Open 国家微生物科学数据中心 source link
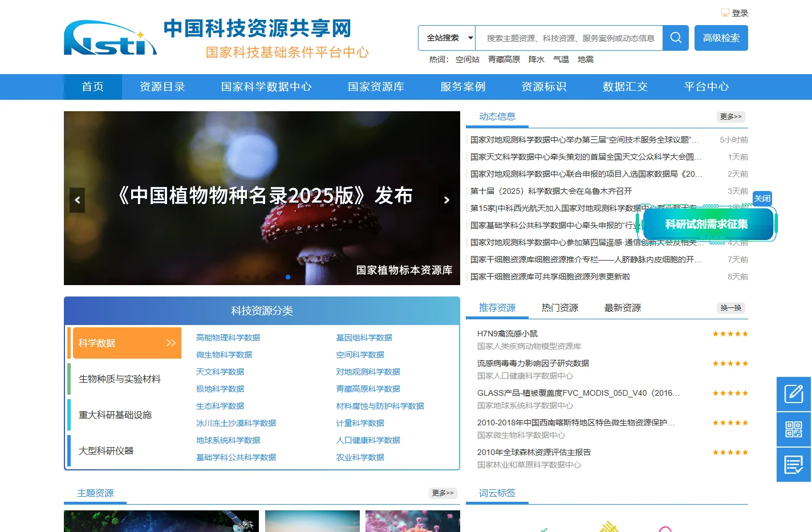Viewport: 812px width, 532px height. [x=521, y=435]
